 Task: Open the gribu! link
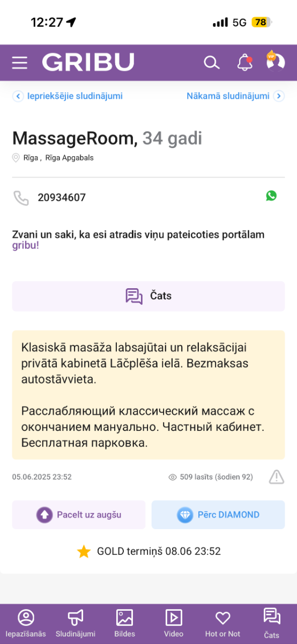26,246
